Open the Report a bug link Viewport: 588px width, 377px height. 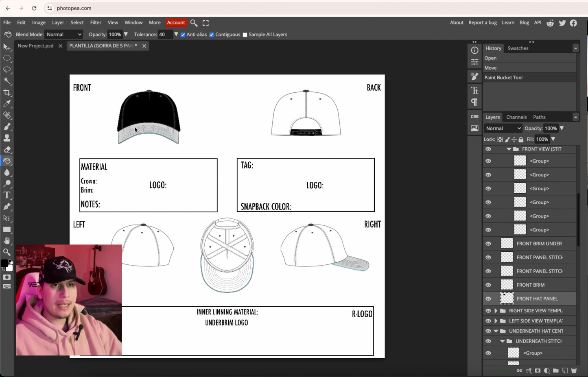click(483, 22)
